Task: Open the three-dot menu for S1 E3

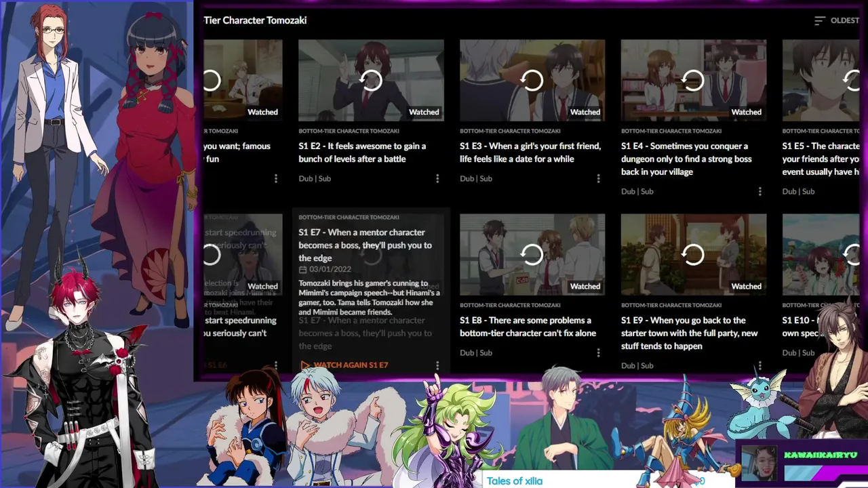Action: pos(598,178)
